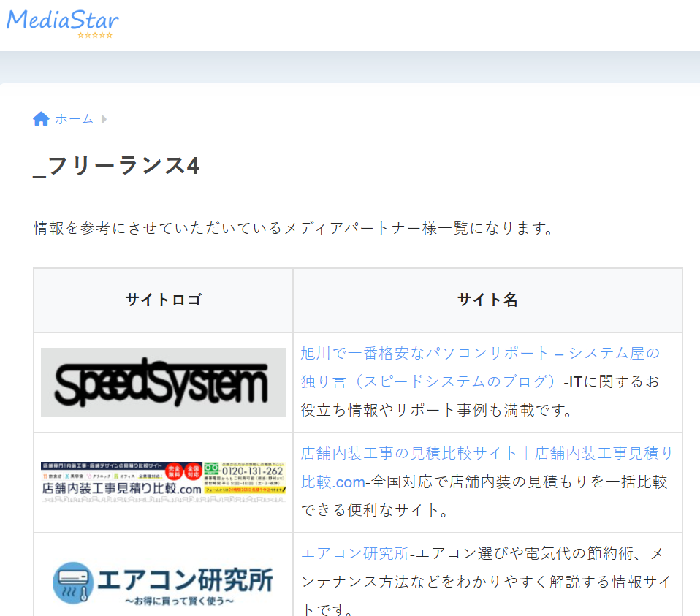Click the description できる便利なサイト
This screenshot has height=616, width=700.
coord(375,510)
